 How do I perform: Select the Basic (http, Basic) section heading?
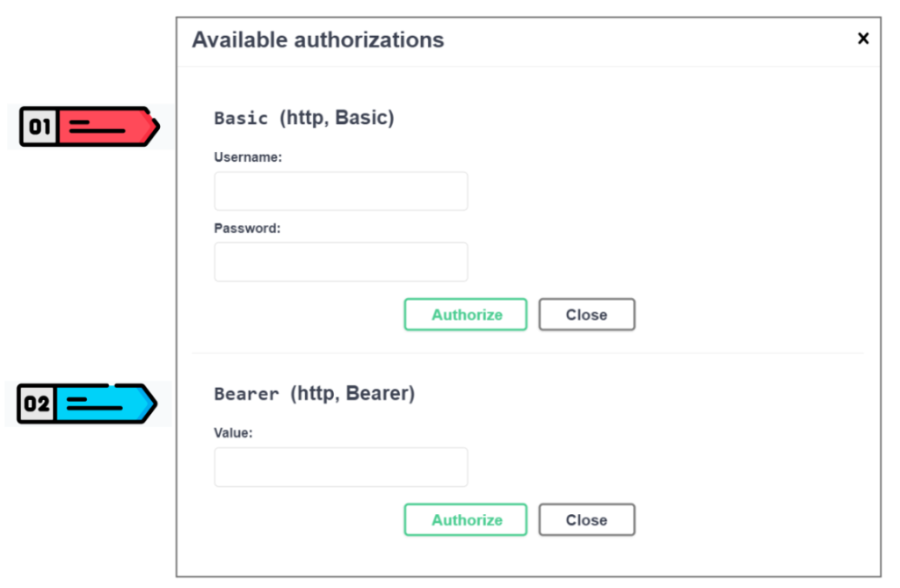(305, 117)
